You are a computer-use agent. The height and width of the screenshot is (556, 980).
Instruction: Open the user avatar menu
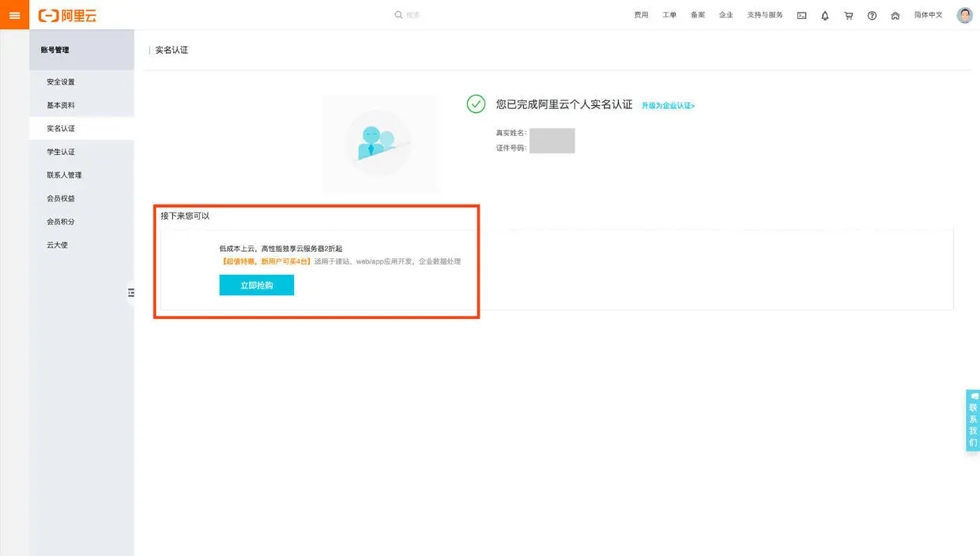pos(964,15)
